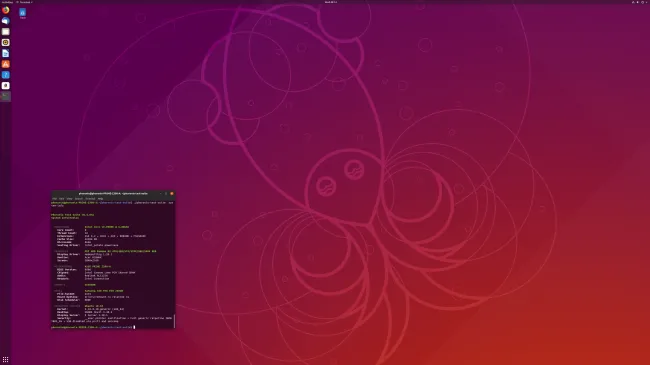
Task: Open the power icon in top bar
Action: pyautogui.click(x=643, y=2)
